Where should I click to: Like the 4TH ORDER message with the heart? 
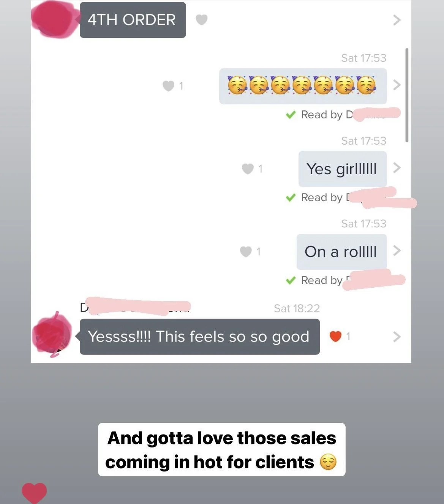201,19
